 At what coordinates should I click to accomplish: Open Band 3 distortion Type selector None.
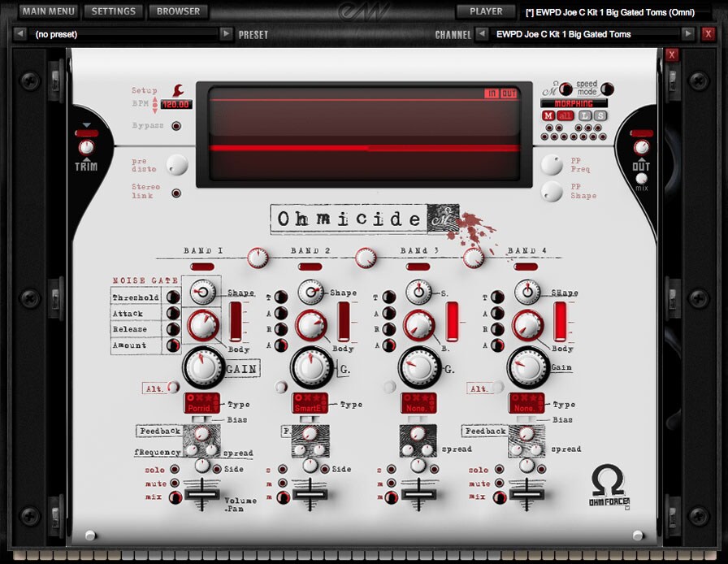(x=418, y=403)
